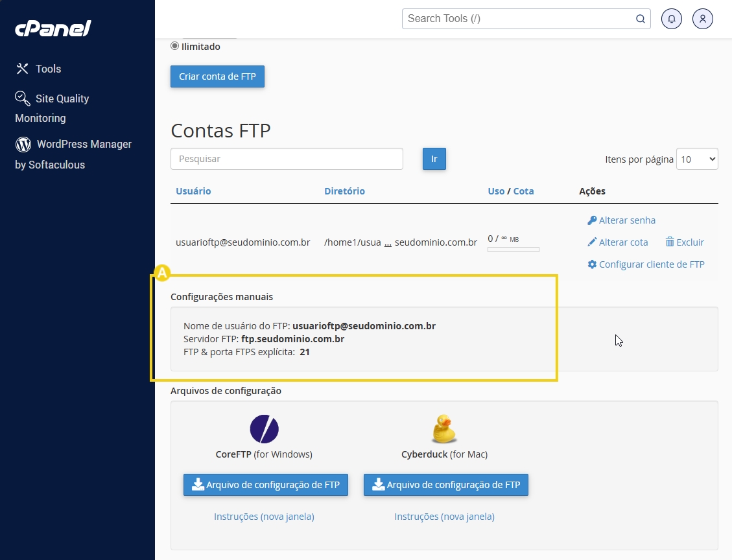Viewport: 732px width, 560px height.
Task: Click the Tools wrench icon
Action: click(22, 69)
